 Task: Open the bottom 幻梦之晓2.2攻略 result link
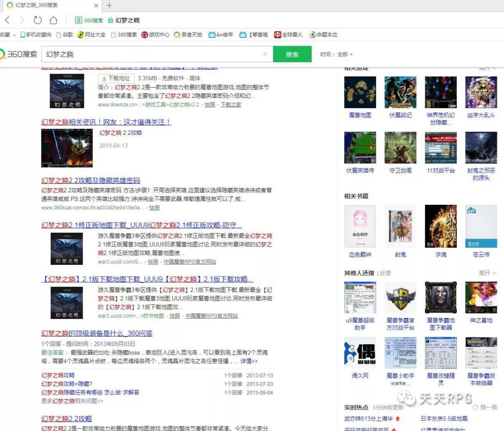point(67,419)
